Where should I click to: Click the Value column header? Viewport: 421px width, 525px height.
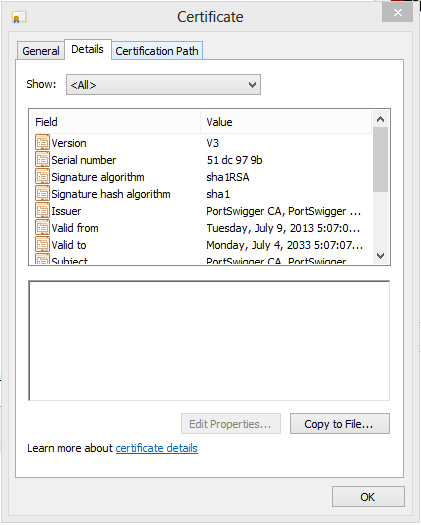(286, 122)
